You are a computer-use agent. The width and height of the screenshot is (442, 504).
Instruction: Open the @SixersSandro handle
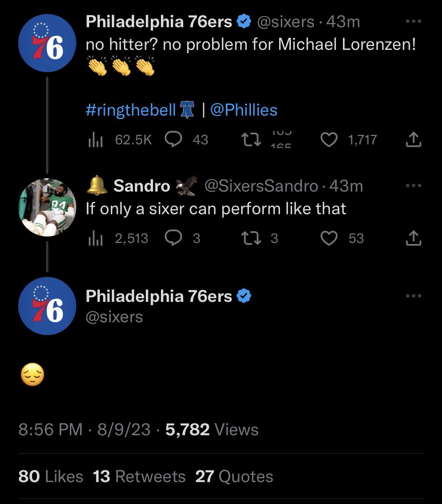pos(261,186)
